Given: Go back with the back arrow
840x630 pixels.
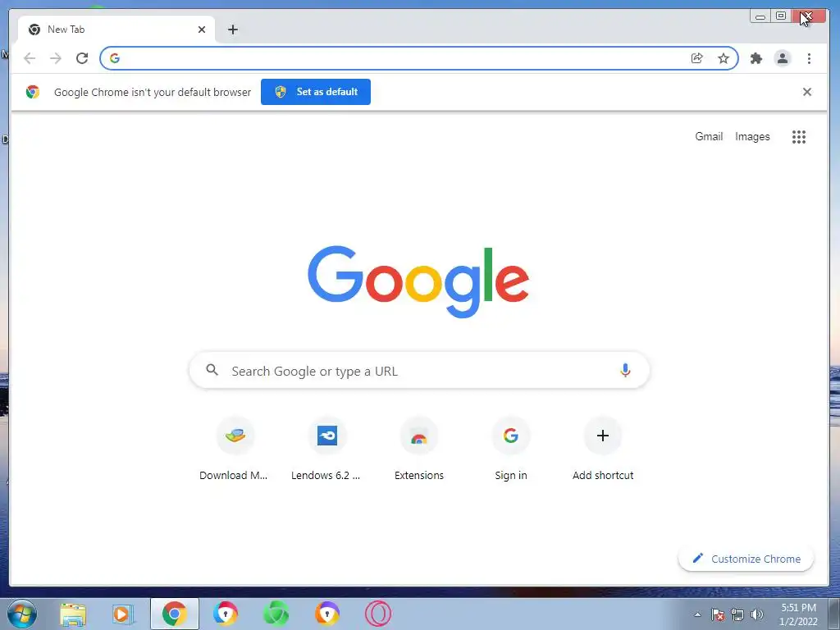Looking at the screenshot, I should tap(30, 58).
